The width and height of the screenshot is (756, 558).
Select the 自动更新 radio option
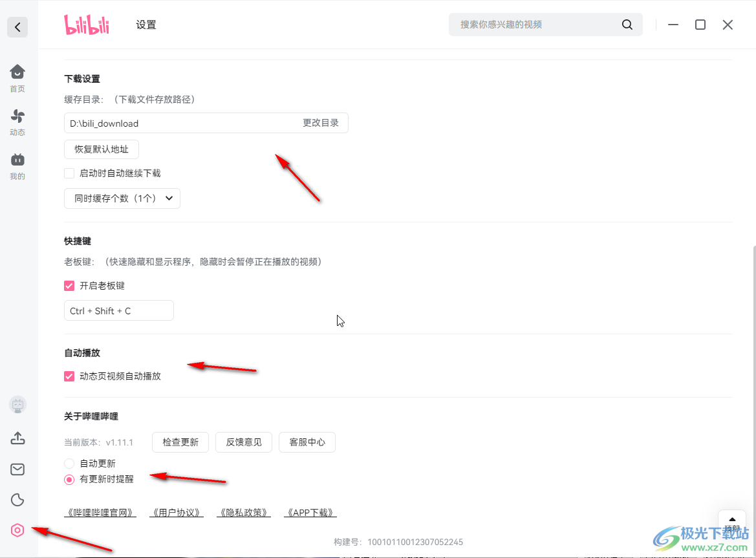(69, 463)
